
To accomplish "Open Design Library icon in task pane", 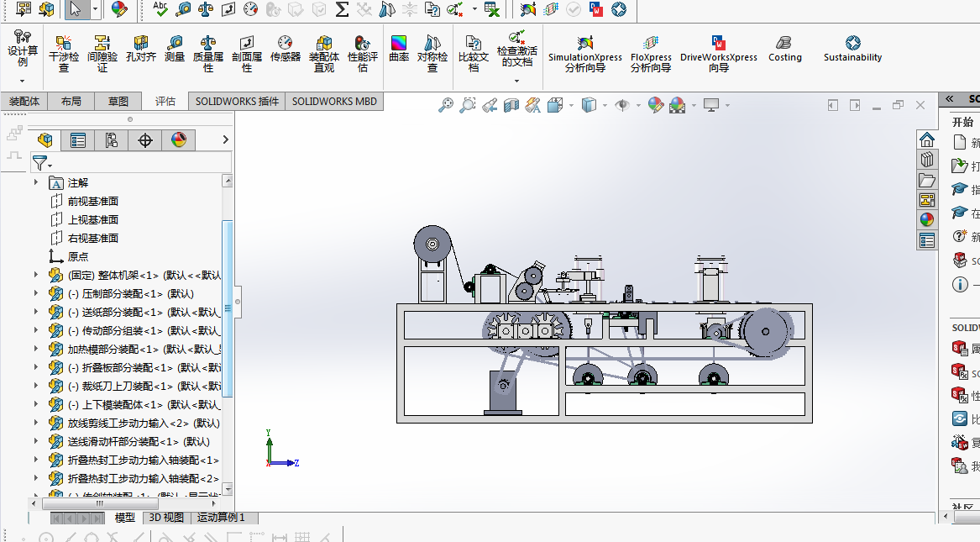I will [x=927, y=160].
